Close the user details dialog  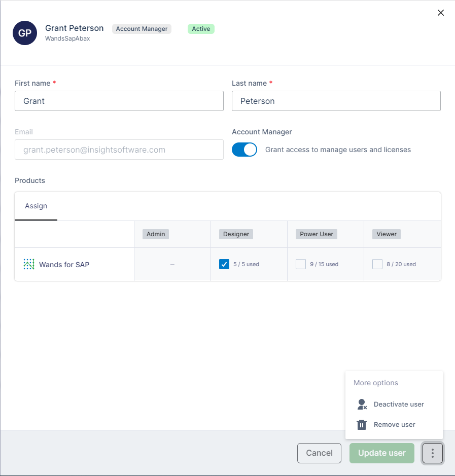coord(440,13)
